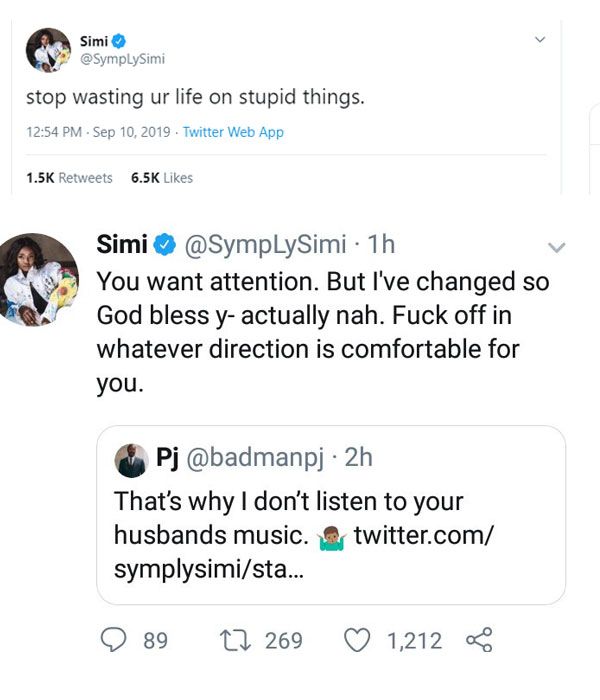This screenshot has width=600, height=700.
Task: Open the tweet timestamp 12:54 PM Sep 10, 2019
Action: (99, 132)
